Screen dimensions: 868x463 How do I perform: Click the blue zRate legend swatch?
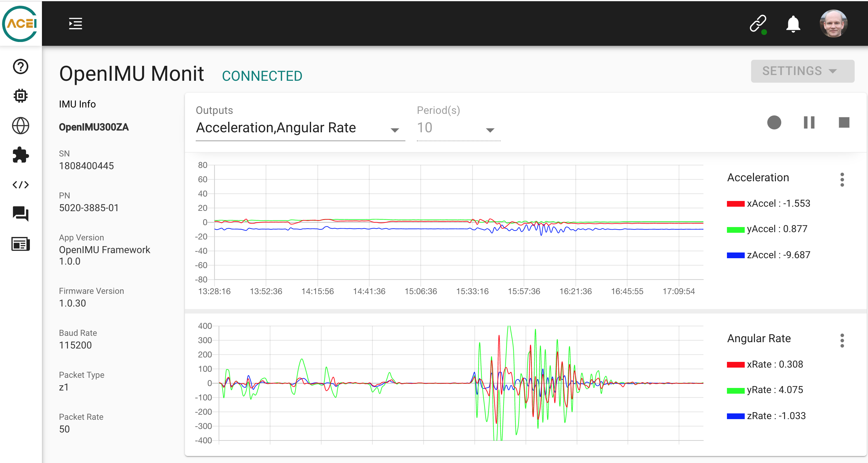coord(736,416)
